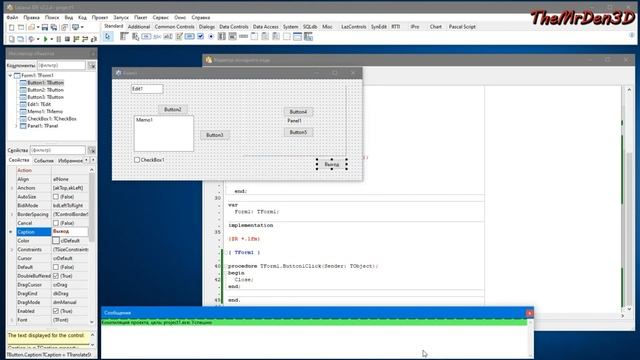
Task: Click the components filter input field
Action: (61, 65)
